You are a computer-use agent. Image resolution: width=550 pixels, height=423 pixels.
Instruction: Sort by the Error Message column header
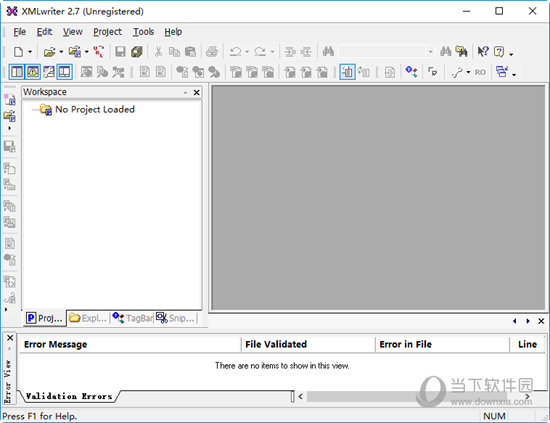coord(130,344)
